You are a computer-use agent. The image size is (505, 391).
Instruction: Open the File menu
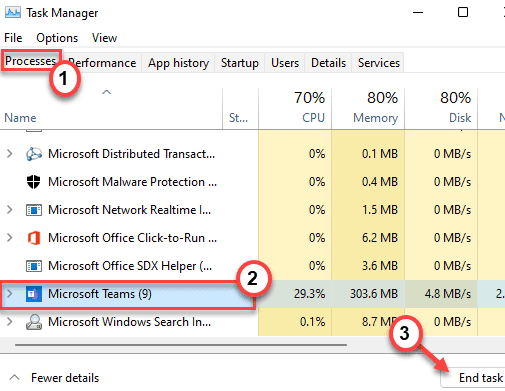13,38
